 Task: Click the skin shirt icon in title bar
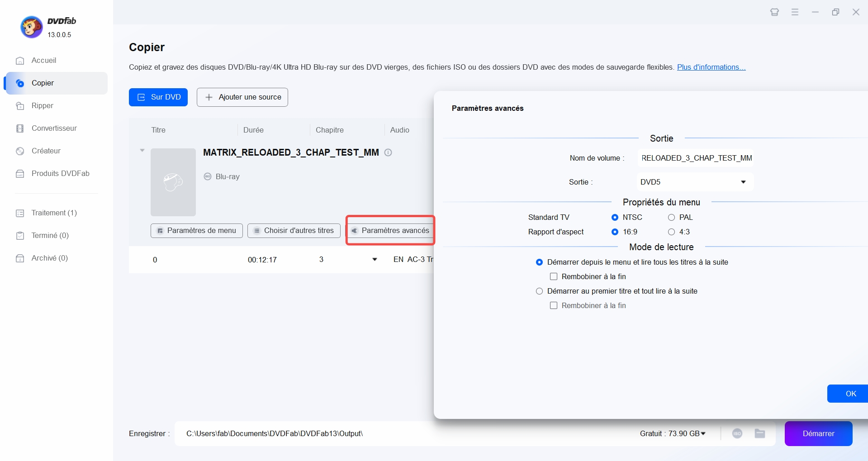tap(774, 12)
